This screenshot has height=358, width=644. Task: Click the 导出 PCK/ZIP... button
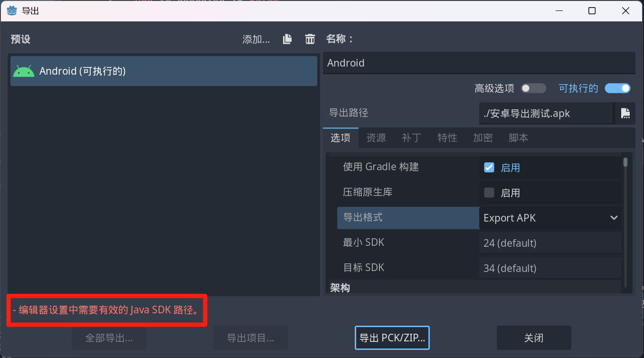(x=392, y=338)
